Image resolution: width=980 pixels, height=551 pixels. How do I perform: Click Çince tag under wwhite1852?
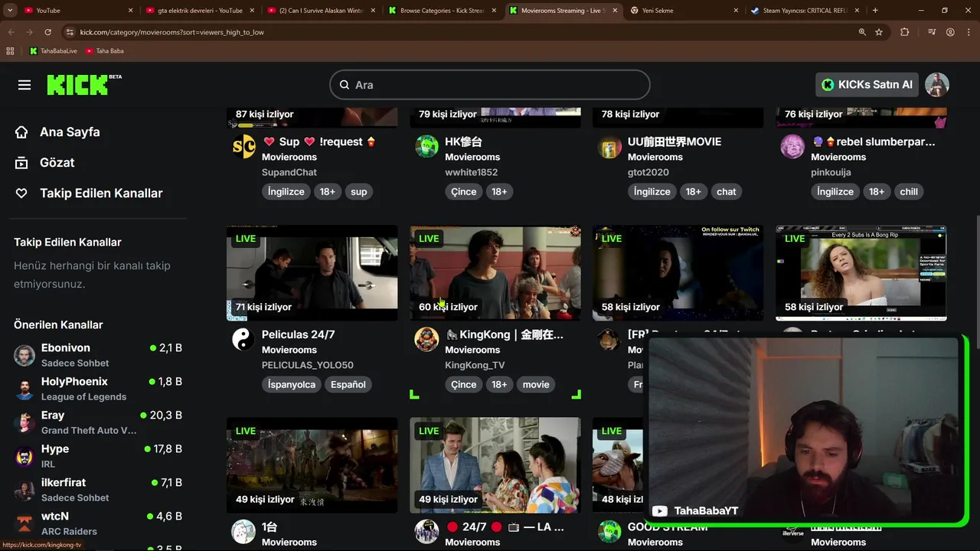[x=463, y=191]
